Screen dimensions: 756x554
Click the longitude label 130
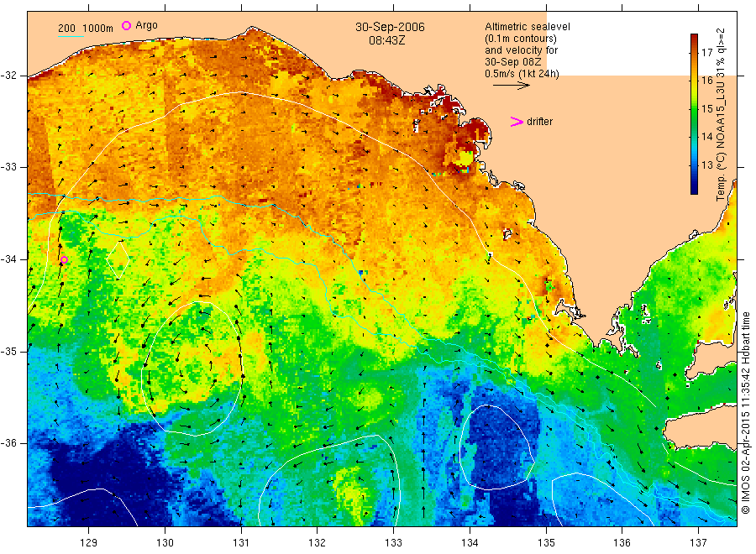tap(165, 542)
